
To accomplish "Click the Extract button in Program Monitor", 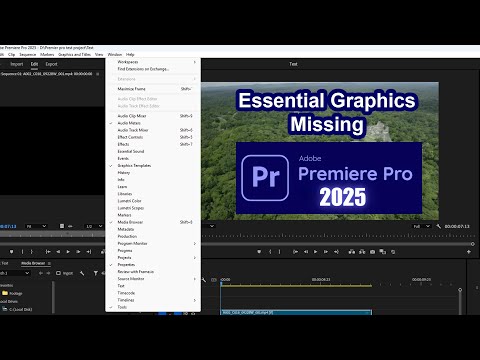I will coord(362,252).
